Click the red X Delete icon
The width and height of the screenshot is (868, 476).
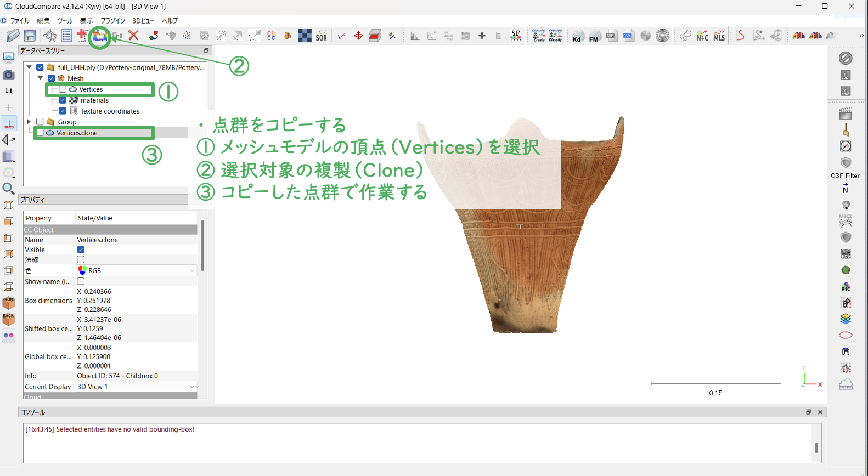(x=133, y=36)
